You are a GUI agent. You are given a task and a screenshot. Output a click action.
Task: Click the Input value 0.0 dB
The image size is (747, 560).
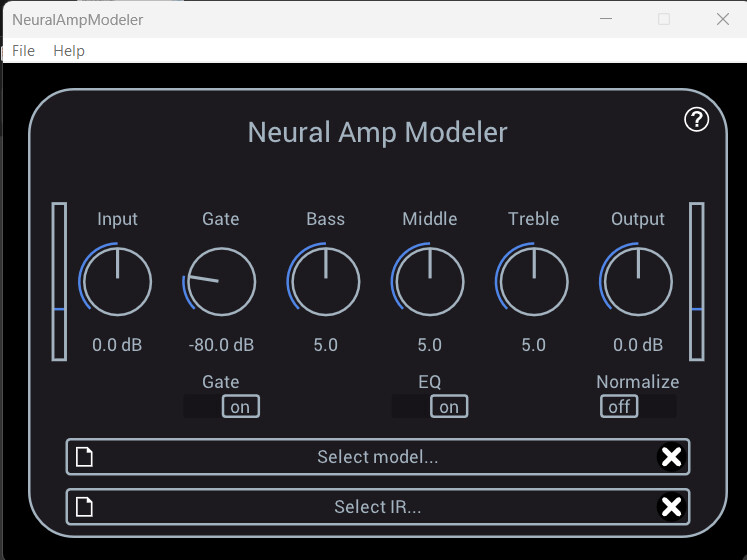[x=117, y=345]
